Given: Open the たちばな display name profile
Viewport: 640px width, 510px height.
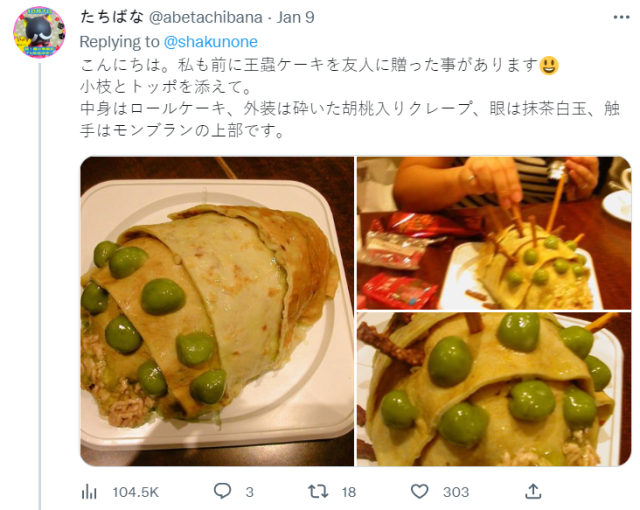Looking at the screenshot, I should [x=111, y=18].
